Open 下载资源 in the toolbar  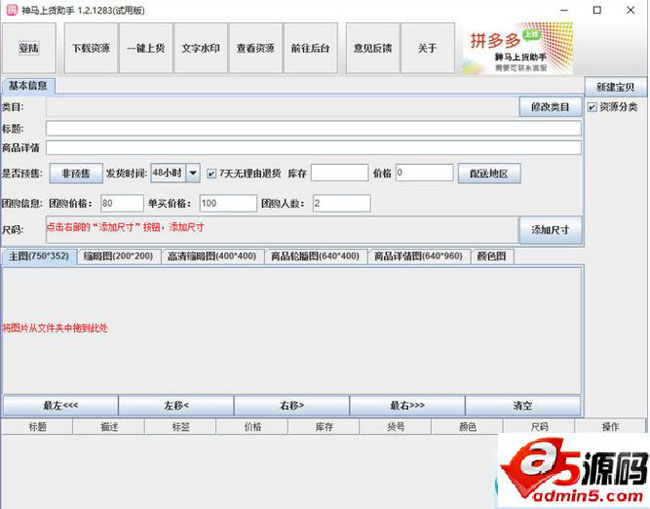click(91, 48)
